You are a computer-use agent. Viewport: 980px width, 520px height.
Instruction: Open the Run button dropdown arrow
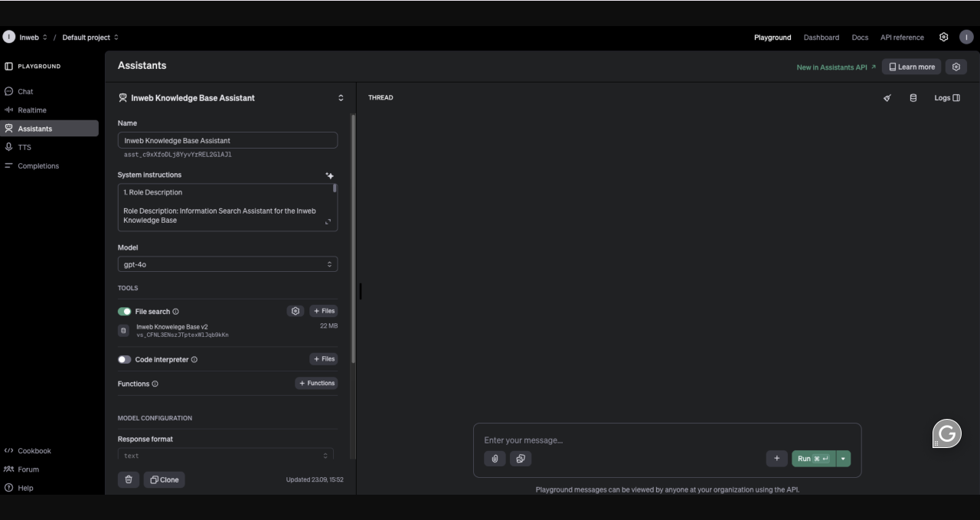[844, 459]
